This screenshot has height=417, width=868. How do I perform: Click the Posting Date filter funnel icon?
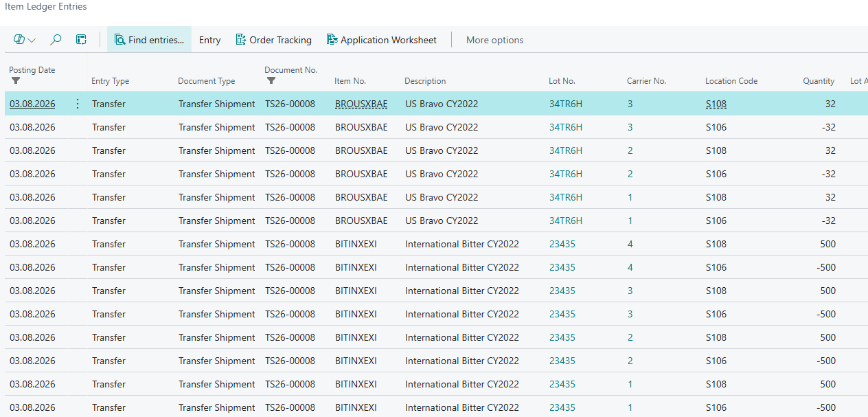pos(16,81)
